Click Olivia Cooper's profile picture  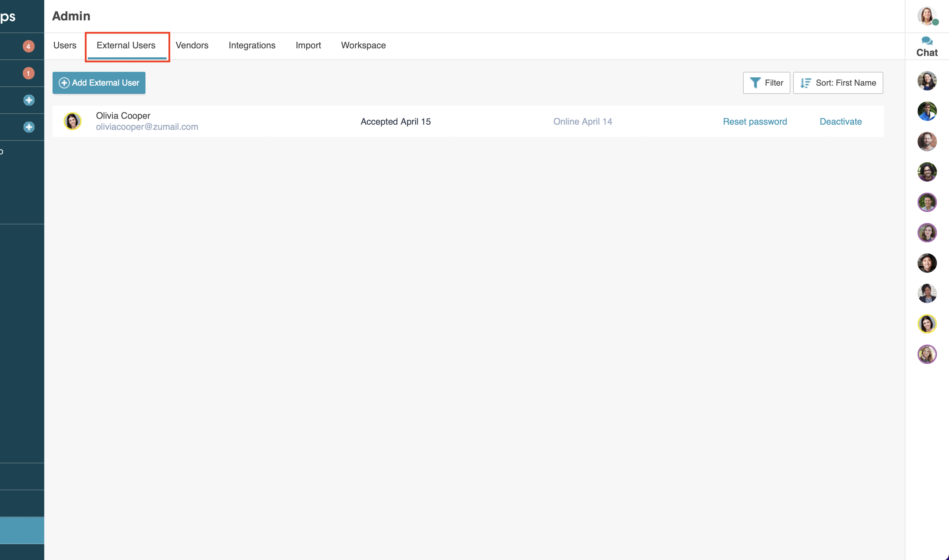coord(73,121)
